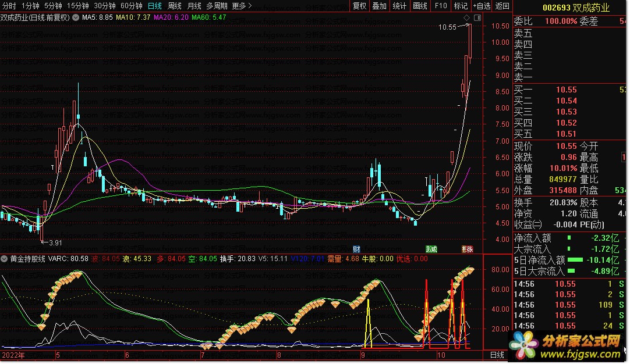Viewport: 630px width, 364px height.
Task: Click the blue 财 financial event marker
Action: [356, 249]
